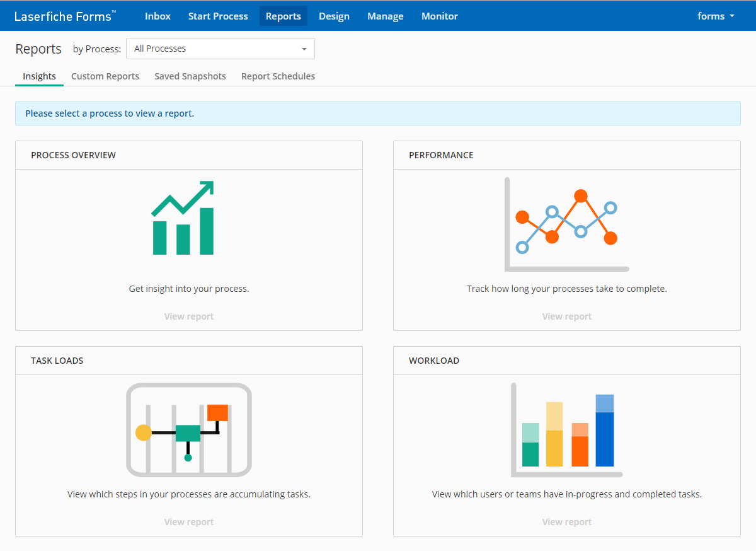Image resolution: width=756 pixels, height=551 pixels.
Task: Open the All Processes dropdown
Action: 220,49
